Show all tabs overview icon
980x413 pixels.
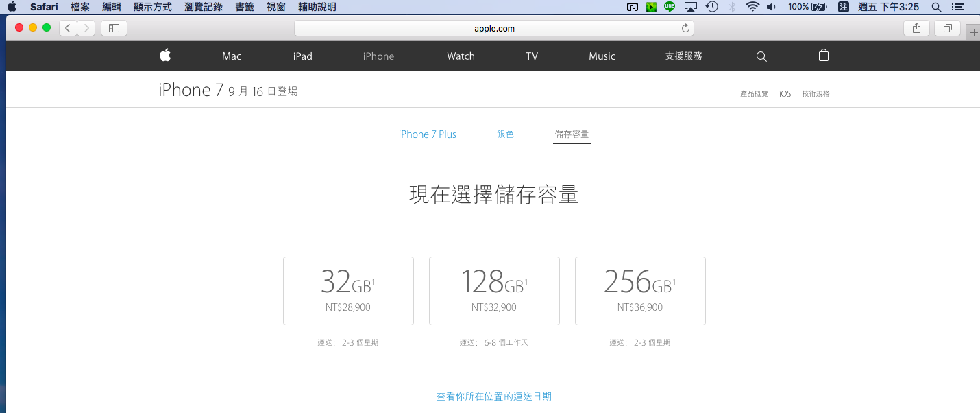point(948,28)
